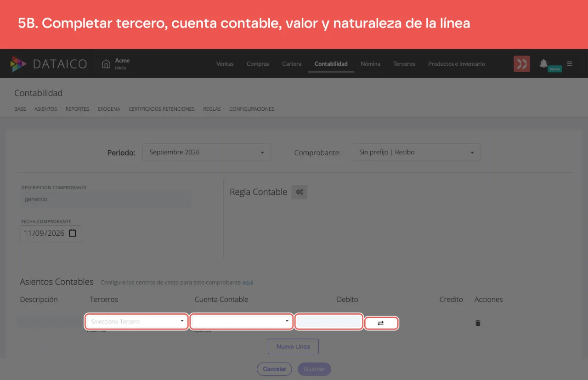Open the Seleccione Tercero dropdown
The height and width of the screenshot is (380, 588).
click(x=137, y=321)
